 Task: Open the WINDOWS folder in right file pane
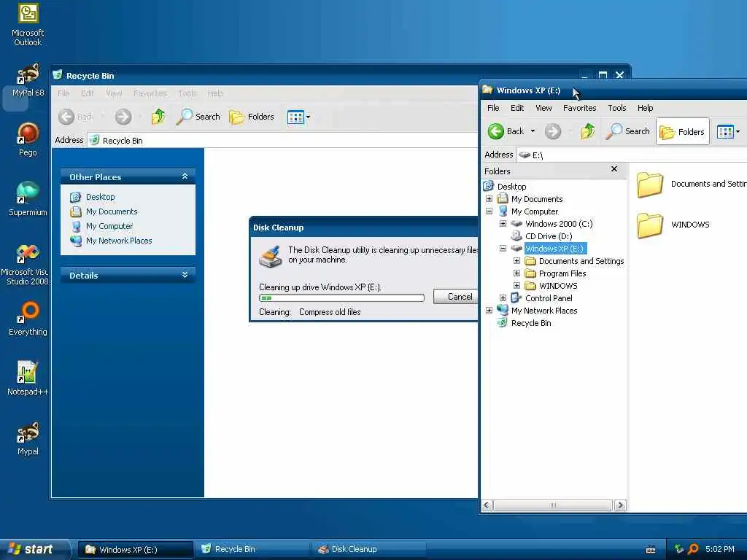click(673, 225)
